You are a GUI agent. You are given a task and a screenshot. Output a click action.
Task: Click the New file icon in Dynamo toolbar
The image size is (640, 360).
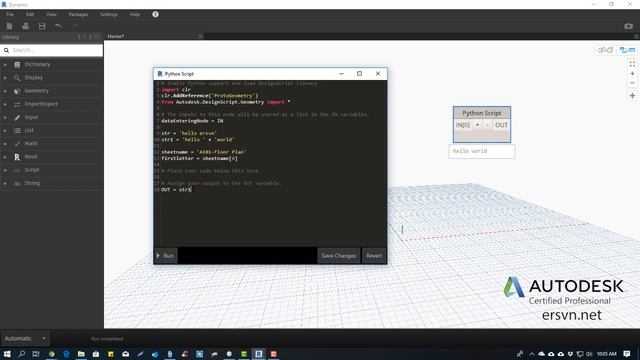[9, 26]
